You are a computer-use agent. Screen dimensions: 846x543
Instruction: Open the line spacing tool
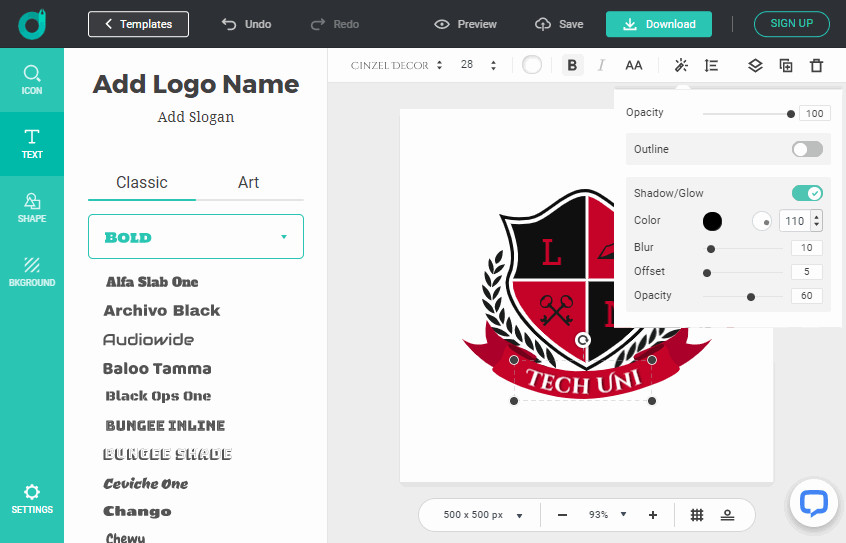711,65
